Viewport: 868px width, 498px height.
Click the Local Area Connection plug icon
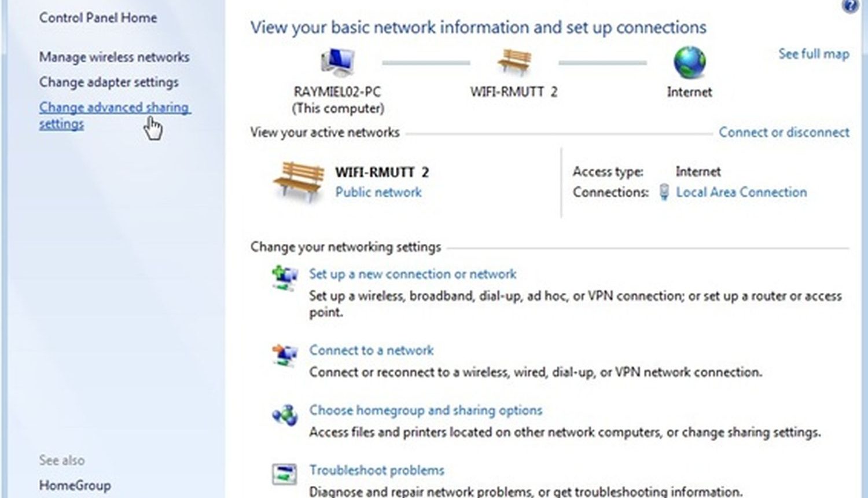coord(664,192)
